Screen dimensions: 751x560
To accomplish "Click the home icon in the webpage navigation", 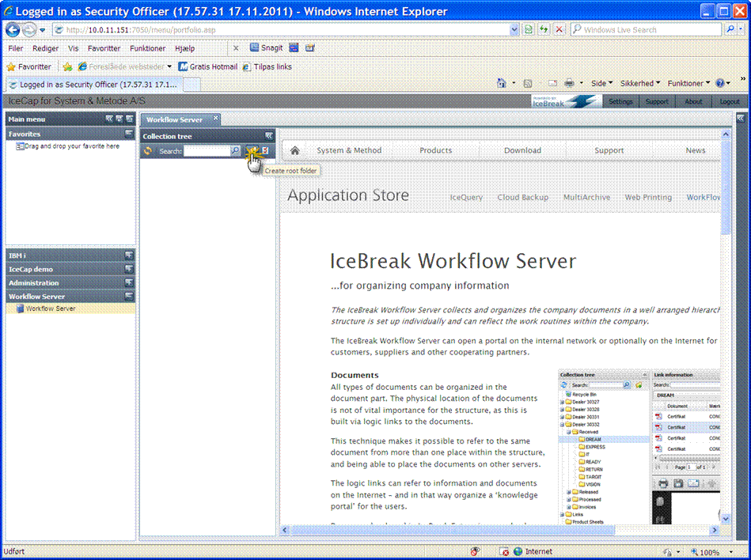I will [x=295, y=151].
